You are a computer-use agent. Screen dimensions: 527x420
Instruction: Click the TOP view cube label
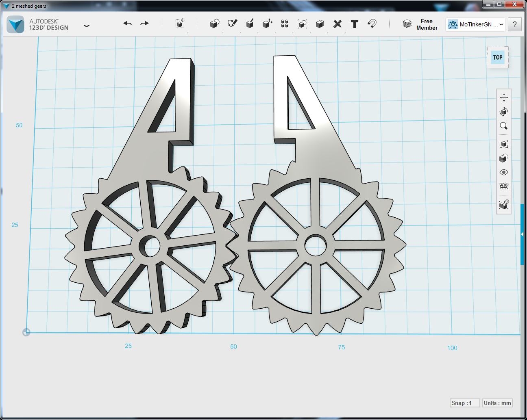coord(497,57)
